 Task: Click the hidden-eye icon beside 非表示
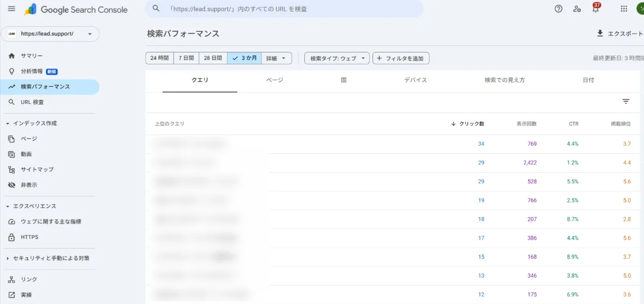[12, 185]
